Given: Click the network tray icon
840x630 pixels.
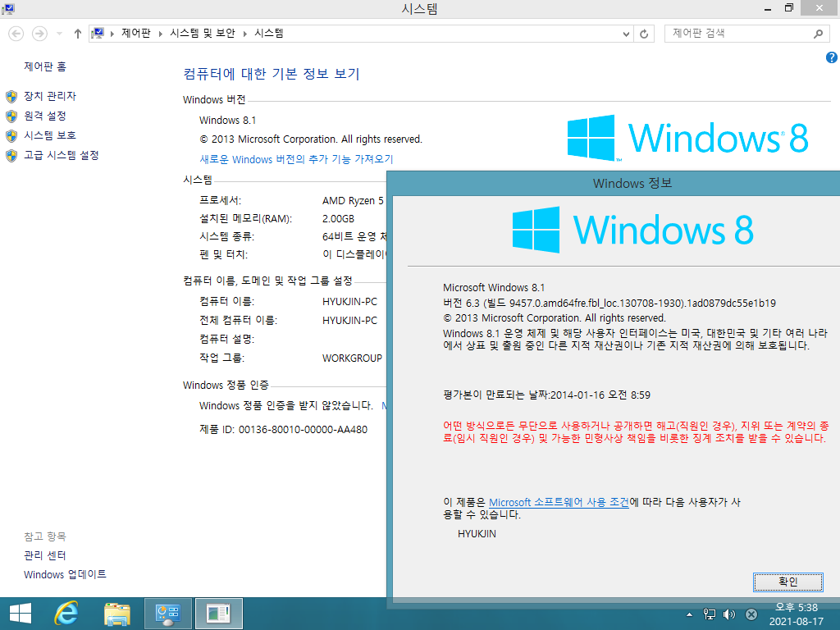Looking at the screenshot, I should 710,614.
